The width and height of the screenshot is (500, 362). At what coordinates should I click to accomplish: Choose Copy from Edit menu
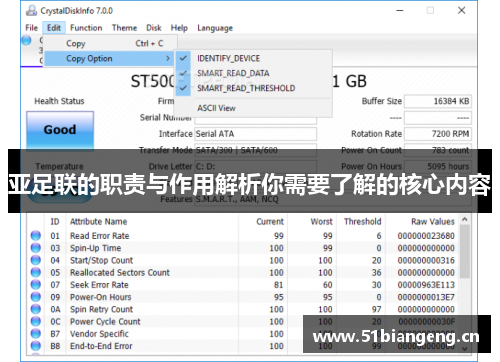tap(110, 44)
